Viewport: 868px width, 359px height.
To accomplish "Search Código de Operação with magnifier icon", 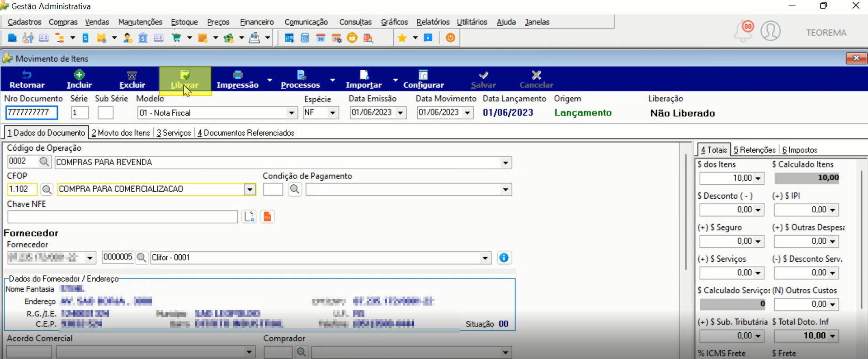I will pyautogui.click(x=44, y=162).
